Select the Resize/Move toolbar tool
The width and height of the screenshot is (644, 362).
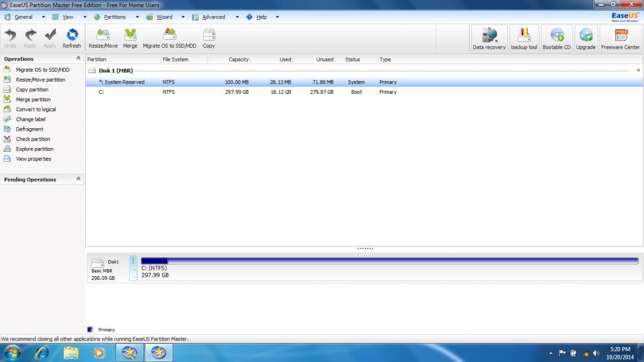(x=103, y=39)
